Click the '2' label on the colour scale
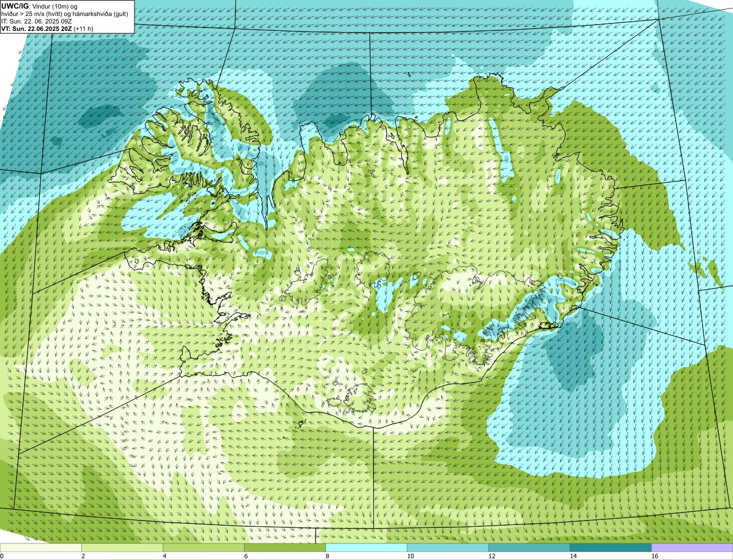The image size is (733, 560). tap(83, 556)
